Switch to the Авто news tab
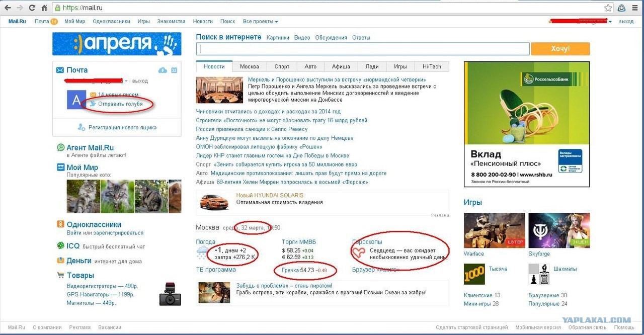The image size is (644, 335). [310, 66]
